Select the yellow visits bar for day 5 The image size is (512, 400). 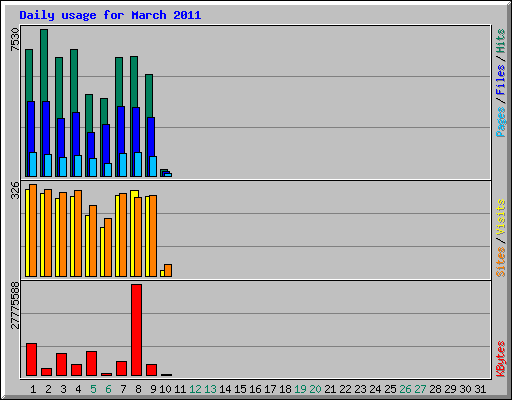click(x=87, y=246)
